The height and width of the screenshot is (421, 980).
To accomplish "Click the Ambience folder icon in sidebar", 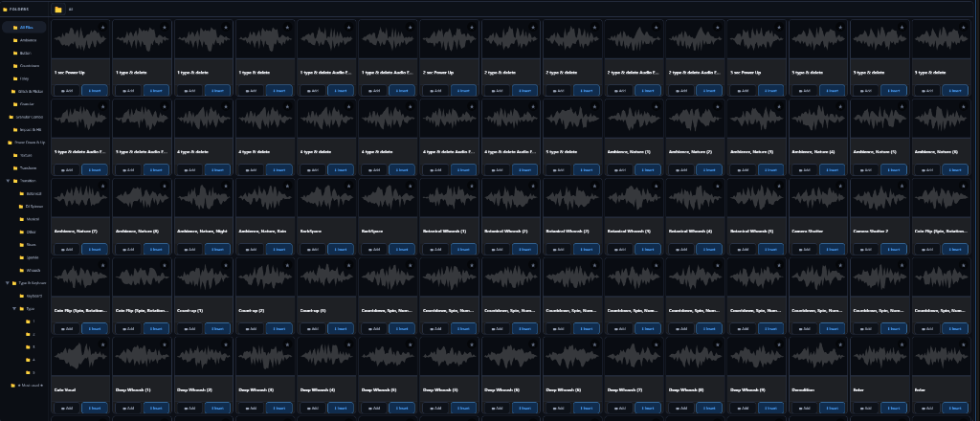I will pyautogui.click(x=15, y=40).
